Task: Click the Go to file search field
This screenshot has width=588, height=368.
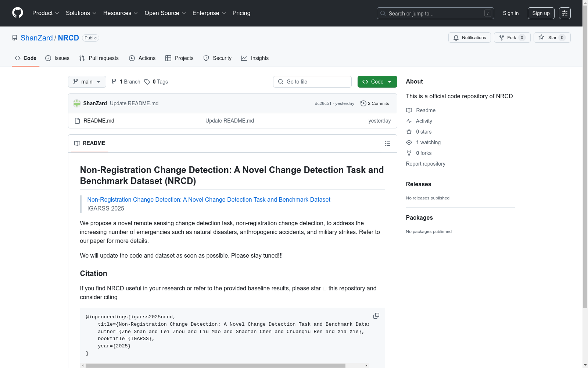Action: (312, 82)
